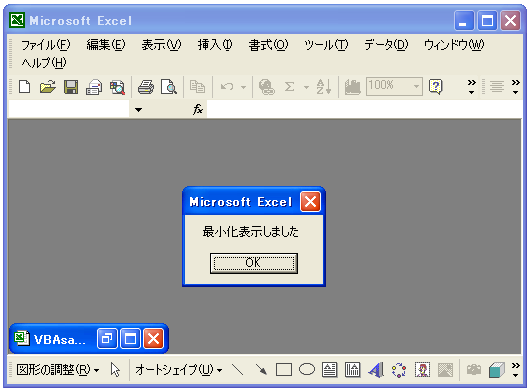The width and height of the screenshot is (531, 391).
Task: Open the 挿入(I) menu
Action: point(215,45)
